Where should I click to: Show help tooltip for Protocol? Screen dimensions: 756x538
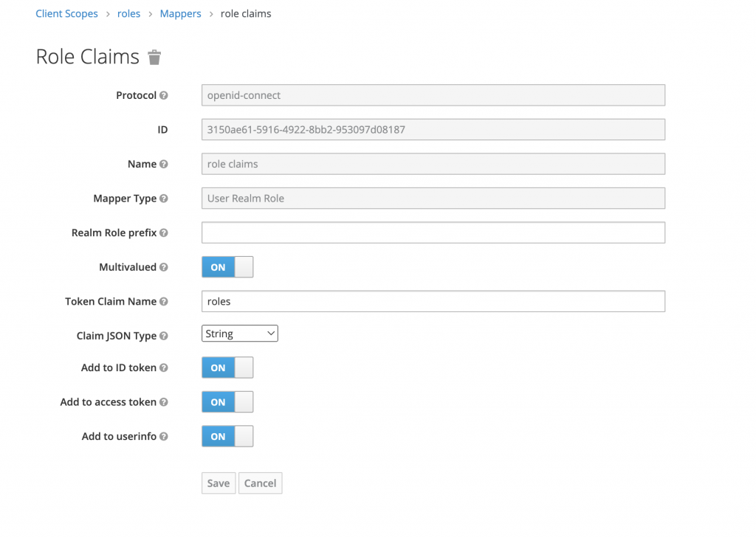click(164, 95)
